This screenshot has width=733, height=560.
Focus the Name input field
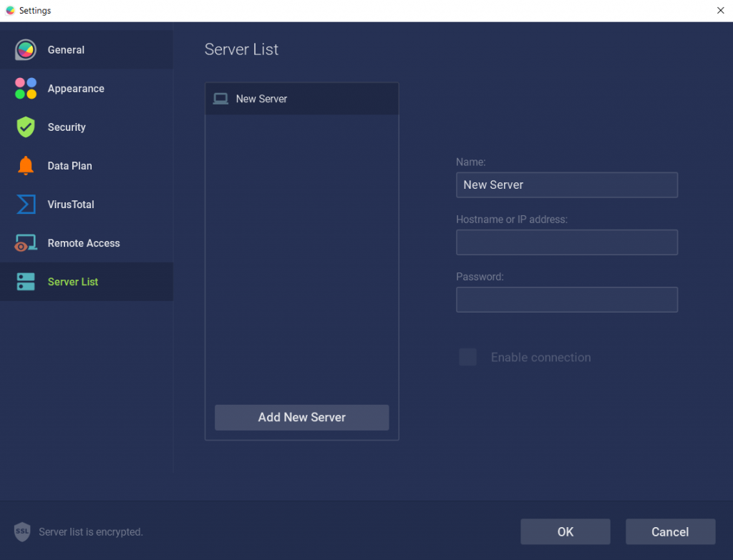(x=567, y=185)
